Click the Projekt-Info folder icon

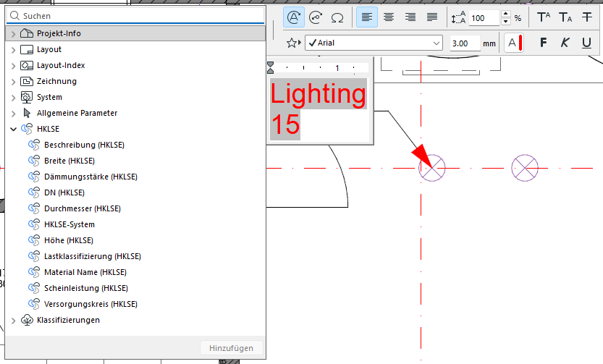click(27, 33)
